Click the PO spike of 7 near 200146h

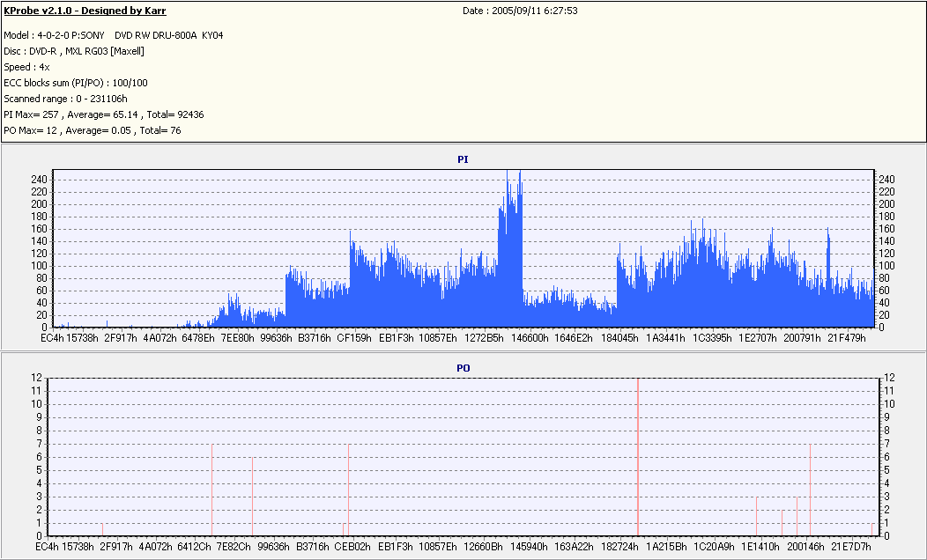point(810,490)
